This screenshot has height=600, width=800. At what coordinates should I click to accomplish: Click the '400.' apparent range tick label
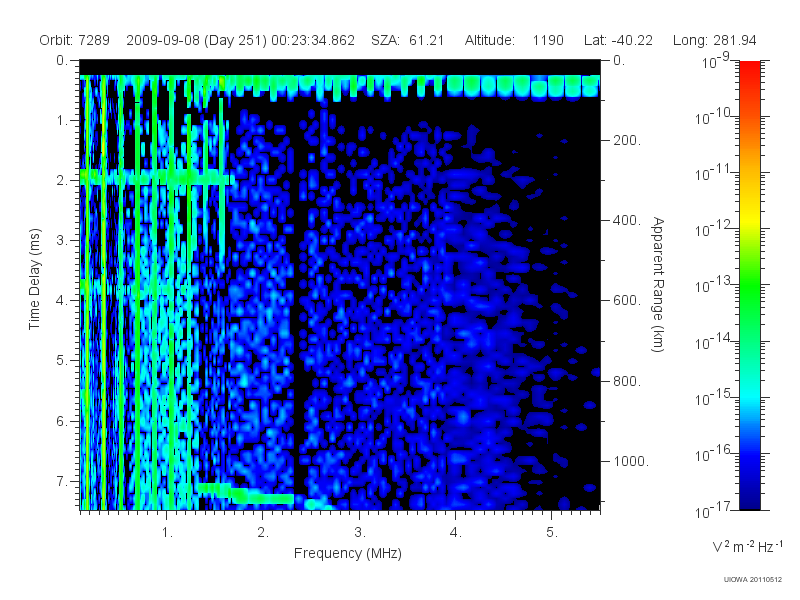(x=627, y=220)
